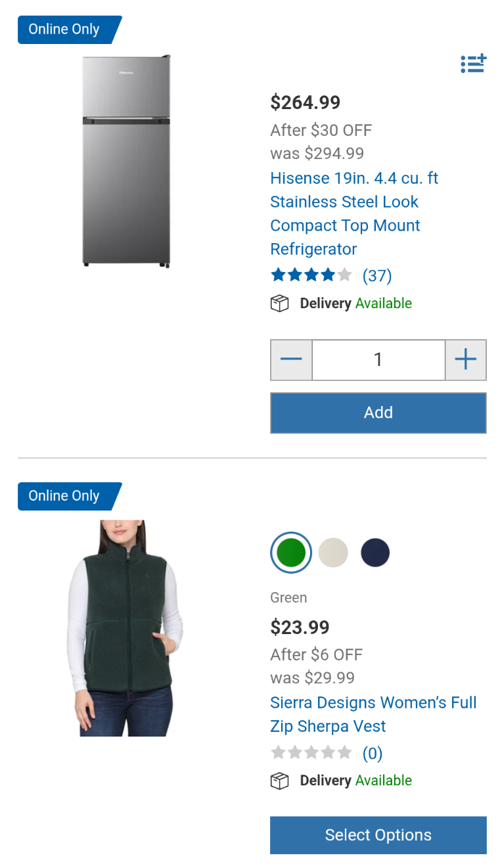Add the Hisense refrigerator to cart
Viewport: 500px width, 868px height.
(x=378, y=413)
